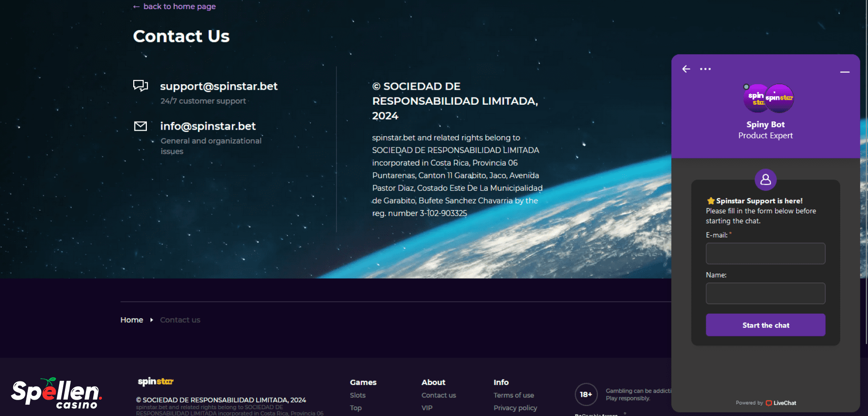Click the spinstar footer logo
This screenshot has width=868, height=416.
tap(156, 381)
